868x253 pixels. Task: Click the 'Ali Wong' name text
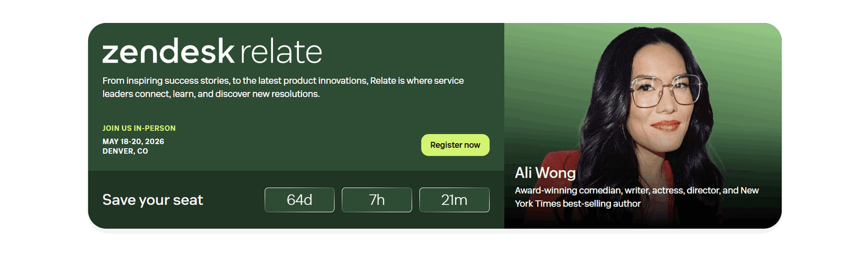pos(546,173)
